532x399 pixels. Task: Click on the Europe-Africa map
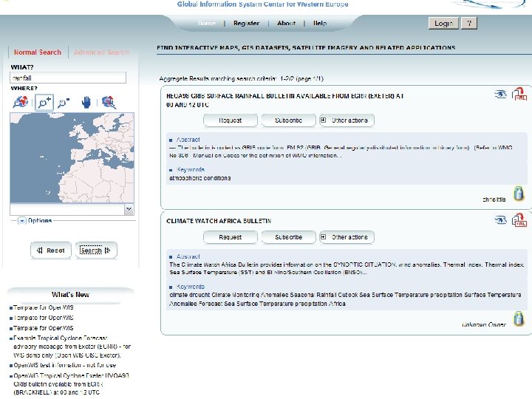pyautogui.click(x=72, y=158)
